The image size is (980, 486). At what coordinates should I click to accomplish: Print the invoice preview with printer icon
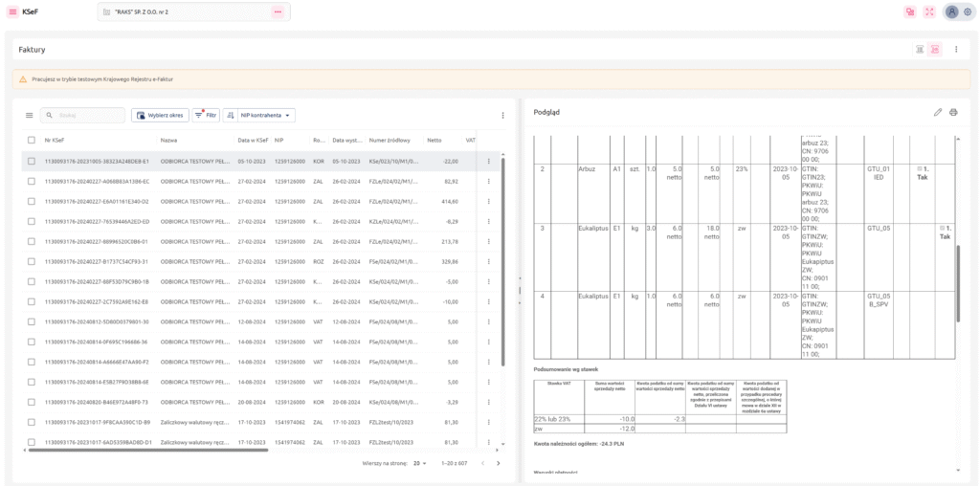pyautogui.click(x=953, y=112)
